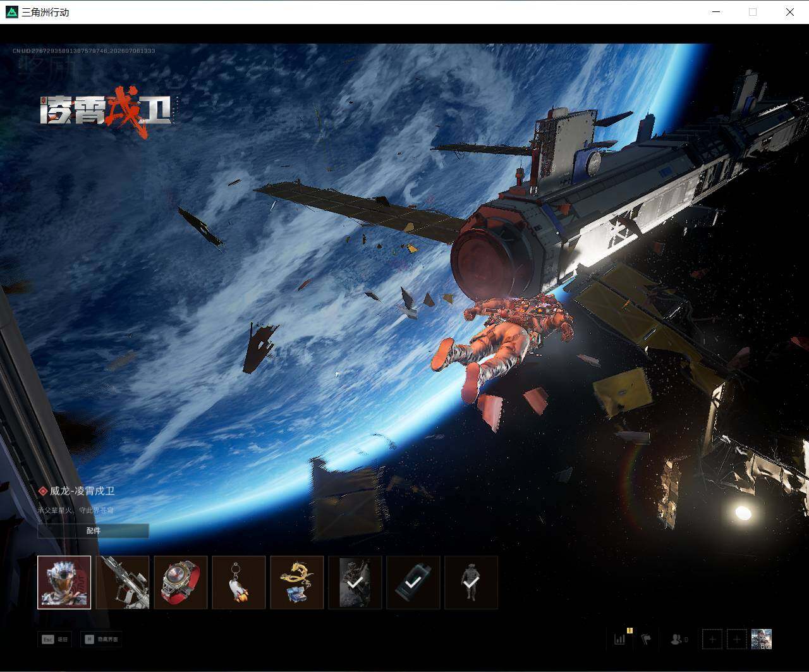Toggle the checked soldier poster item
The image size is (809, 672).
(x=355, y=582)
